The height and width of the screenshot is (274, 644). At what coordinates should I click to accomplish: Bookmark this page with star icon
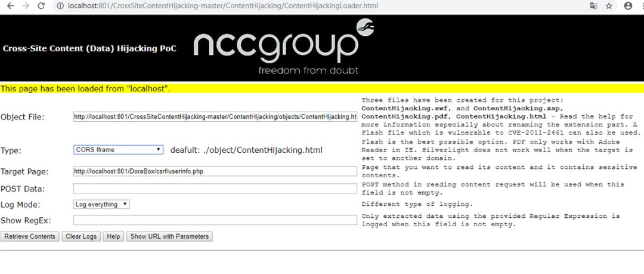[x=609, y=6]
